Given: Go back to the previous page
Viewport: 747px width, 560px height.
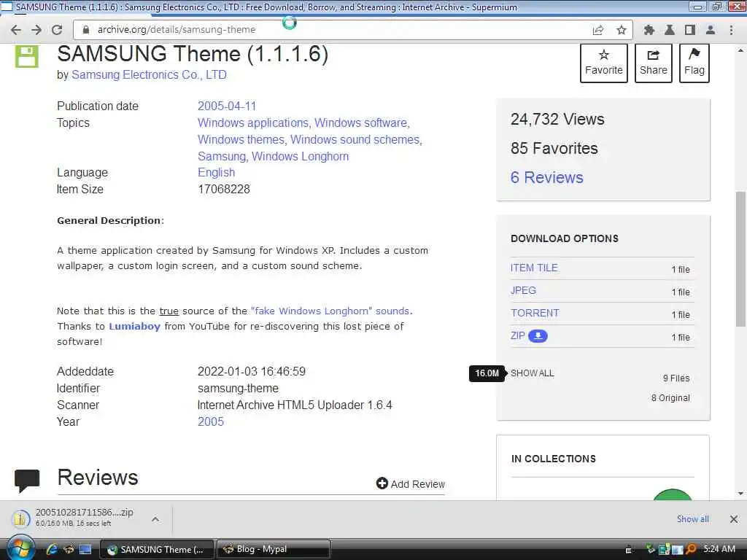Looking at the screenshot, I should click(16, 29).
